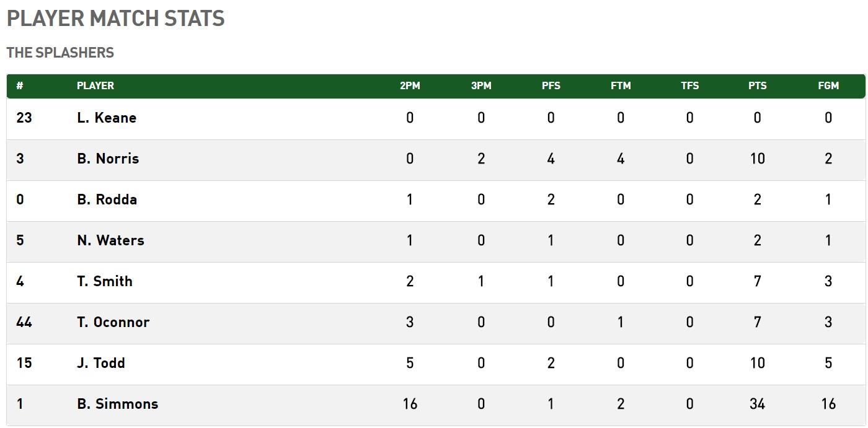This screenshot has width=868, height=428.
Task: Click the FGM column header
Action: 828,86
